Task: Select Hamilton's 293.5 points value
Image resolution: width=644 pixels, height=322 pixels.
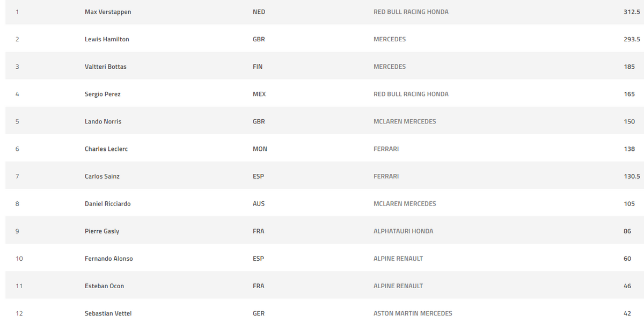Action: (632, 39)
